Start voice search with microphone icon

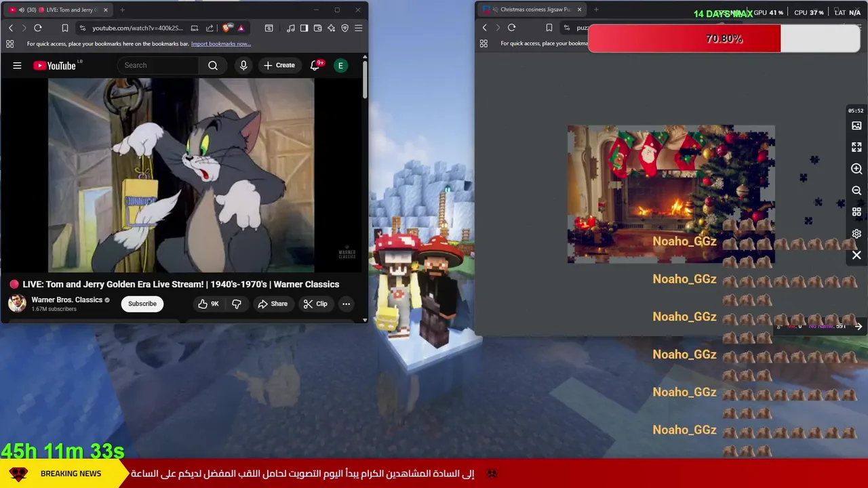coord(243,65)
